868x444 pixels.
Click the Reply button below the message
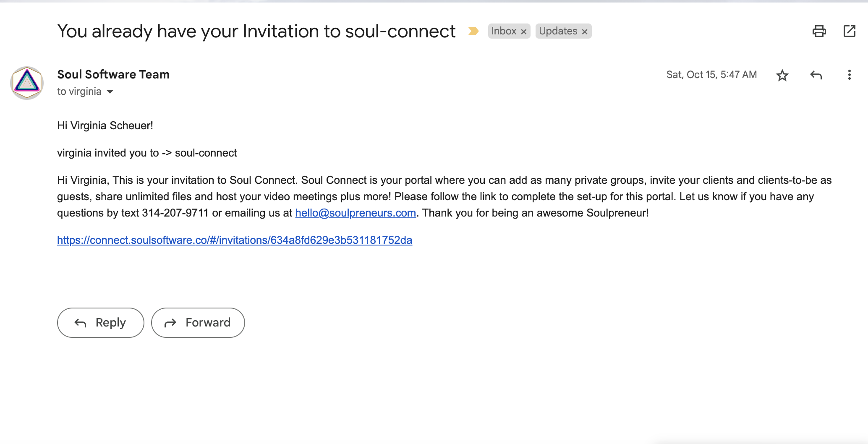click(x=101, y=322)
